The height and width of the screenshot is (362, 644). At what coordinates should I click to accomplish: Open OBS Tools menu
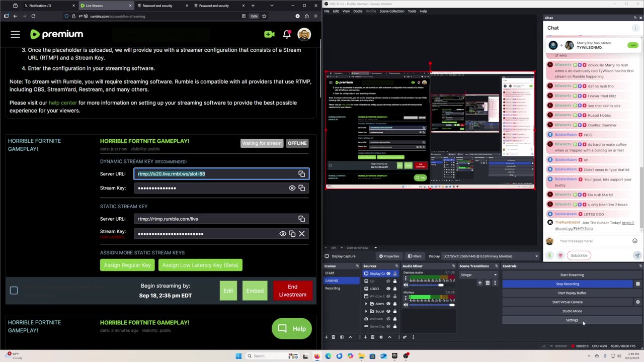[412, 11]
